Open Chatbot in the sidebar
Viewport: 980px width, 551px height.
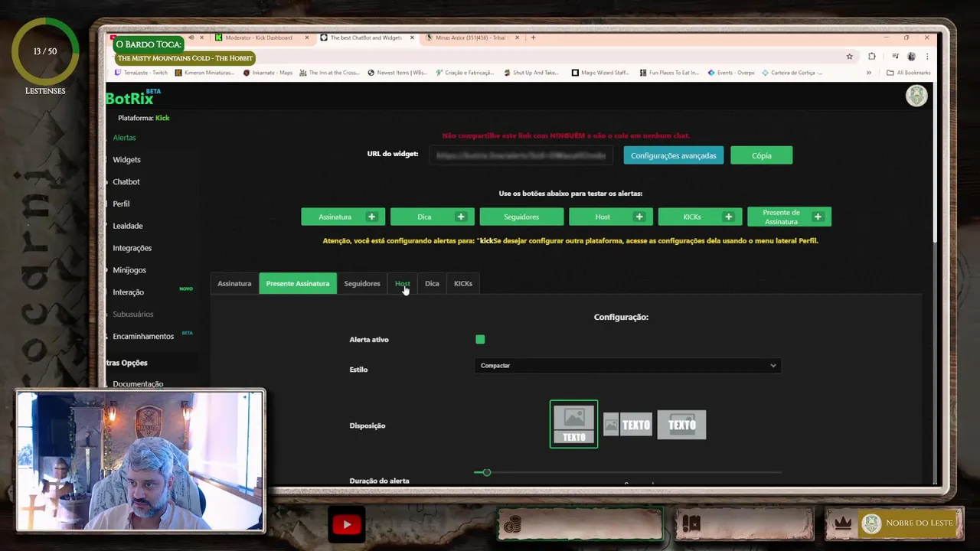126,182
